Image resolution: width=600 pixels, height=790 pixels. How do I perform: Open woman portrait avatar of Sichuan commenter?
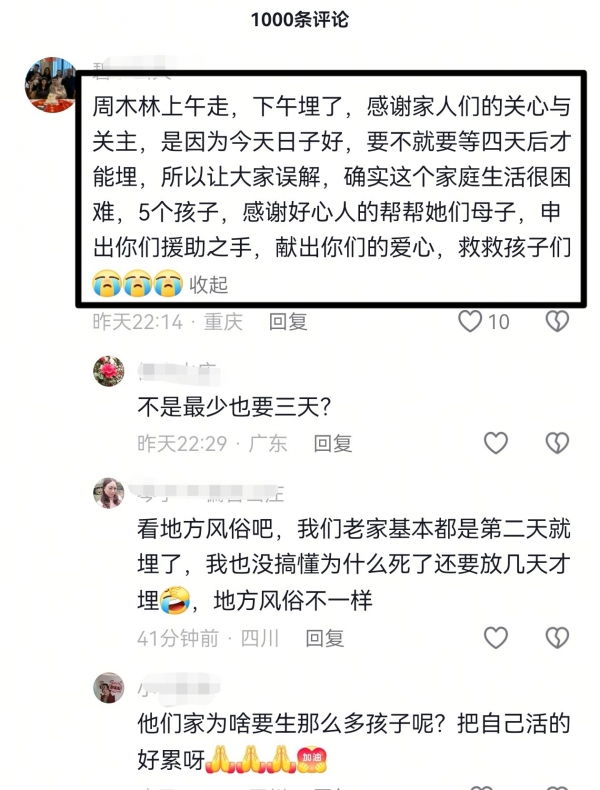coord(109,493)
